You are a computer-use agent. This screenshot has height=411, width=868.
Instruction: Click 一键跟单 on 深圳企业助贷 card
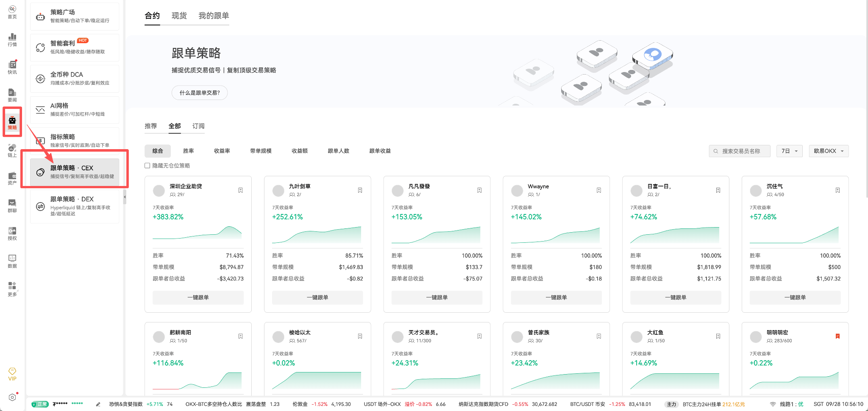click(x=198, y=297)
